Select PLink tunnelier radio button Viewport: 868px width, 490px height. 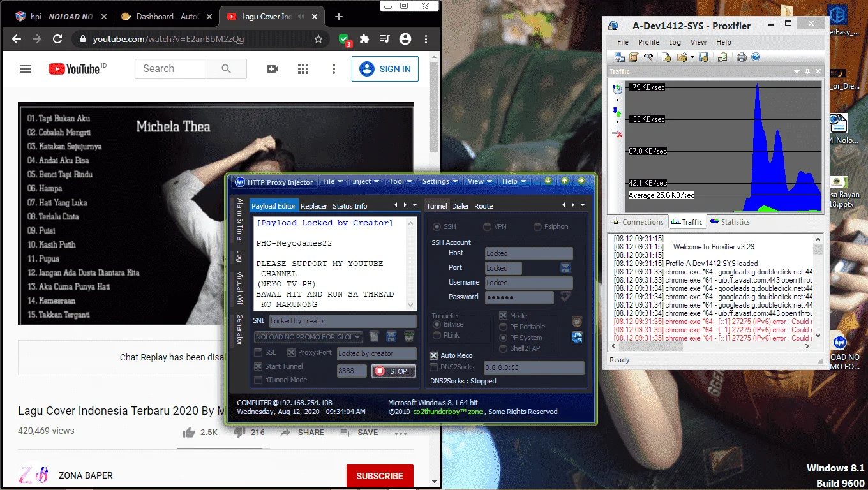[437, 335]
